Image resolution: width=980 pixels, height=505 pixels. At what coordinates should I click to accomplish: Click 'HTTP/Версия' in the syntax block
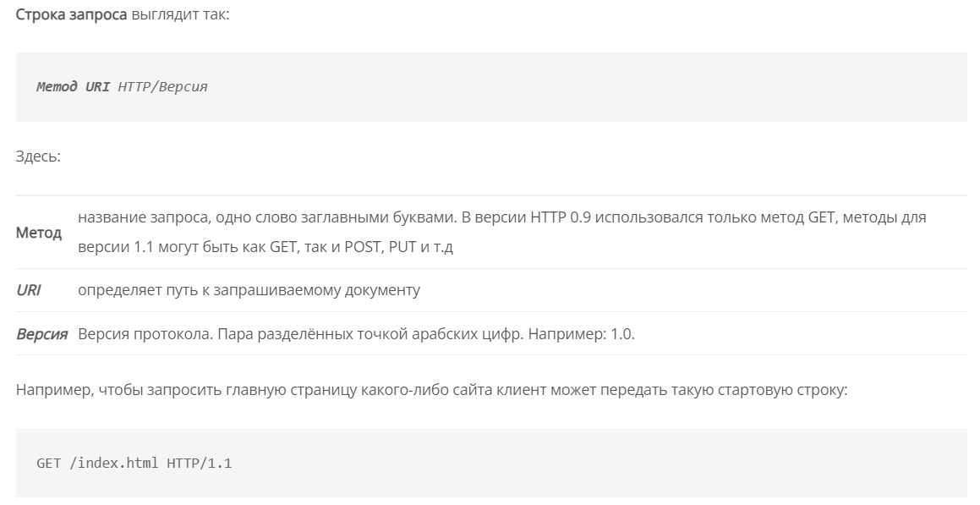(x=162, y=86)
